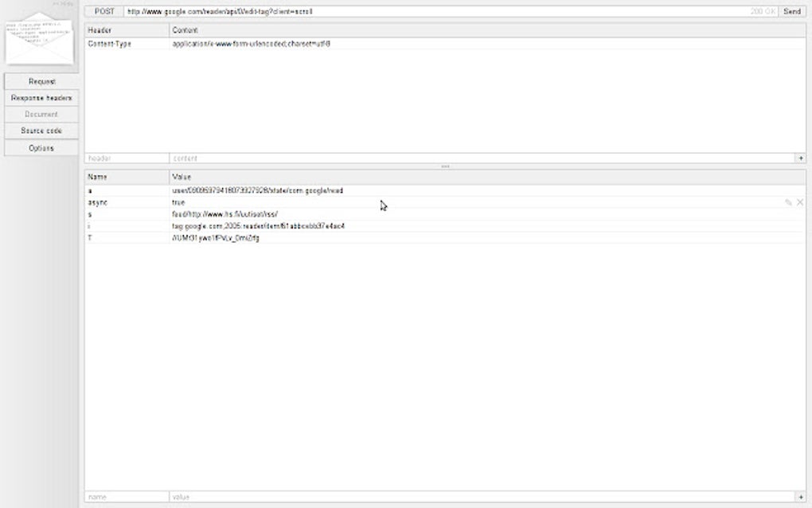The width and height of the screenshot is (812, 508).
Task: Switch to the Response headers tab
Action: coord(41,97)
